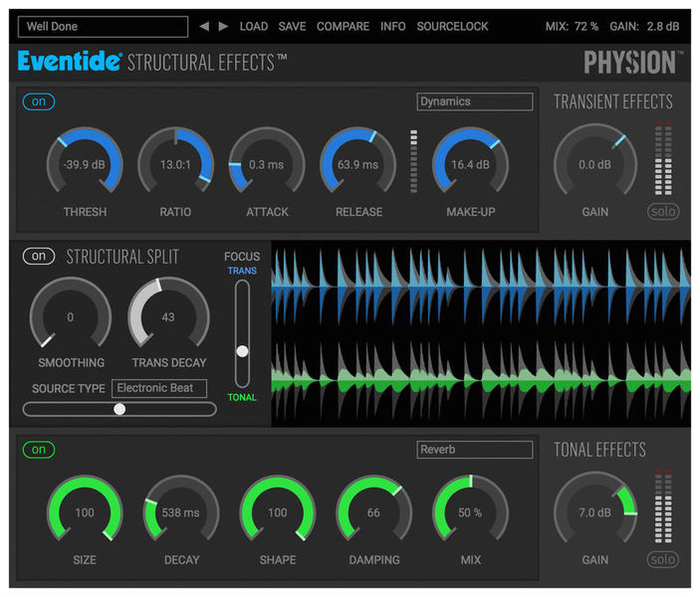Image resolution: width=700 pixels, height=597 pixels.
Task: Solo the Transient Effects channel
Action: coord(663,212)
